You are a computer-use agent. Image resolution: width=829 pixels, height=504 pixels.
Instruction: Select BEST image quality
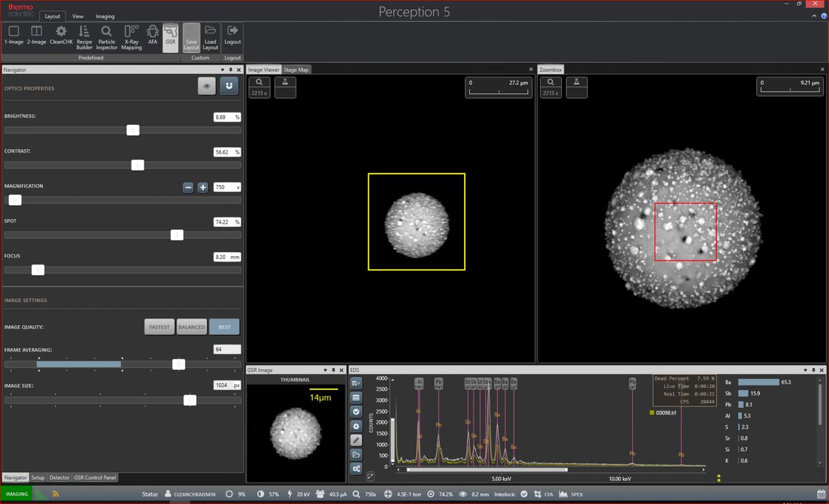[x=225, y=327]
